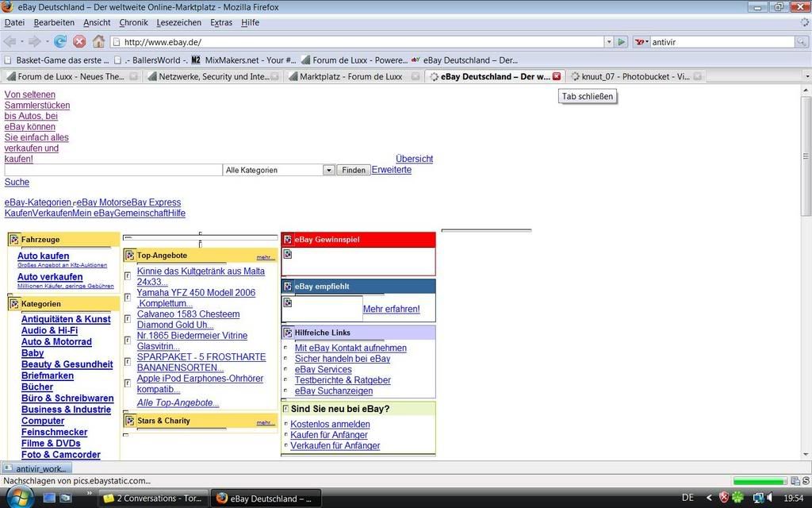Click the green Go arrow beside the address bar
This screenshot has height=508, width=812.
(x=622, y=42)
